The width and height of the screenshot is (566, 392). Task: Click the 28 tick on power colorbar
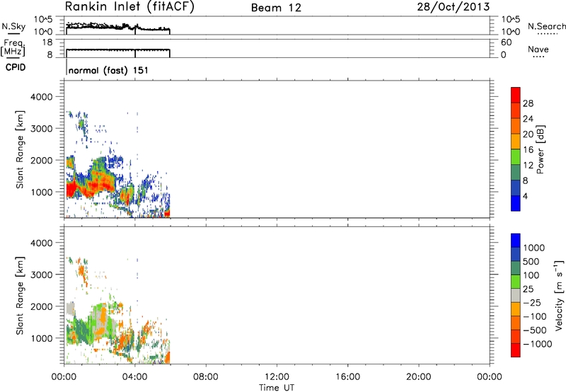coord(528,103)
